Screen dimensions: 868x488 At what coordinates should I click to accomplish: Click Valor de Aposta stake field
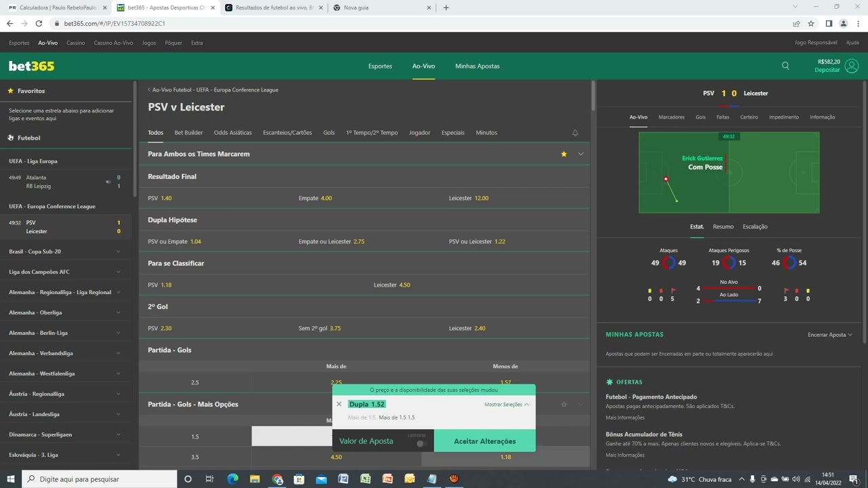coord(366,441)
